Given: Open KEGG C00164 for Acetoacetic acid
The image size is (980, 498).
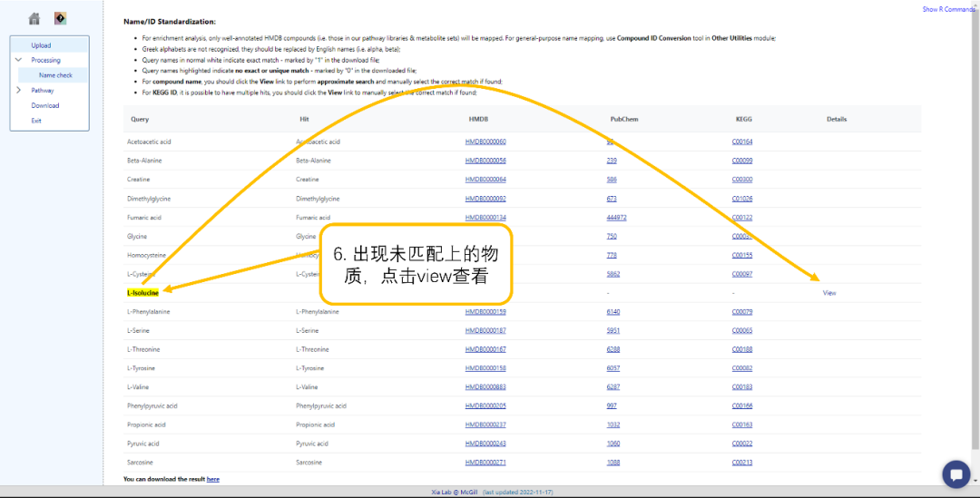Looking at the screenshot, I should (x=742, y=142).
